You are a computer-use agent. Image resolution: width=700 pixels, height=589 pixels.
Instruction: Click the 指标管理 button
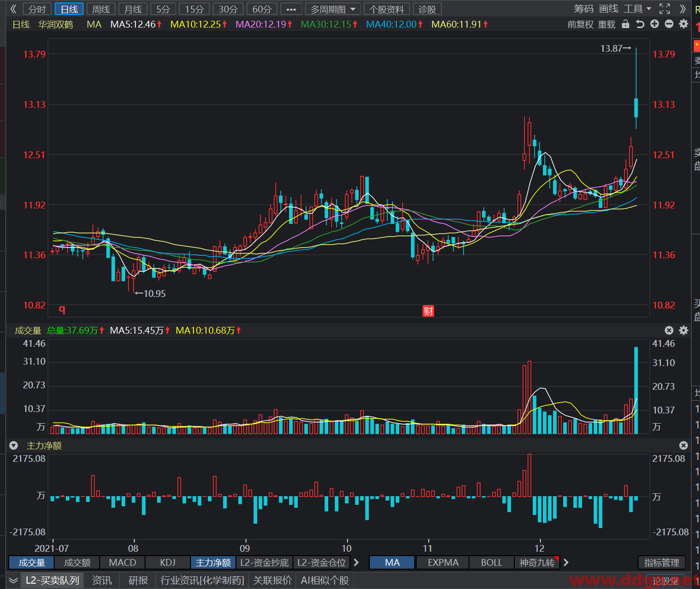pos(661,562)
